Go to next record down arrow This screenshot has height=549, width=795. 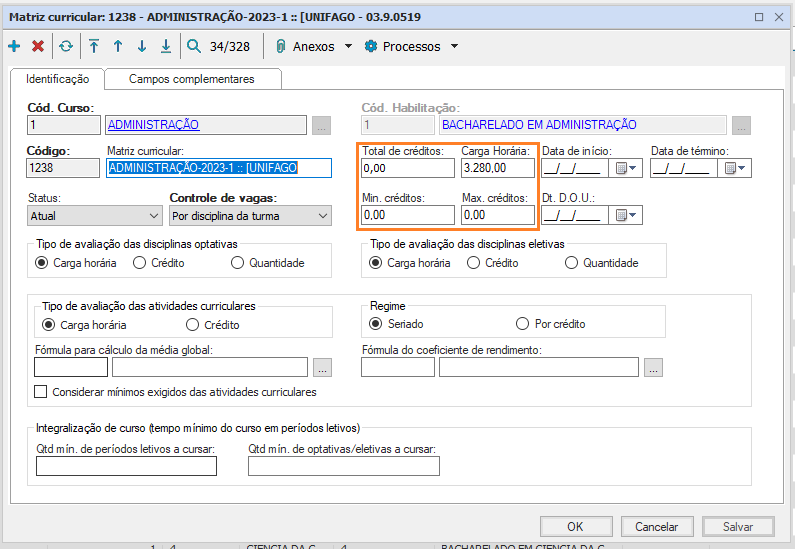tap(142, 46)
